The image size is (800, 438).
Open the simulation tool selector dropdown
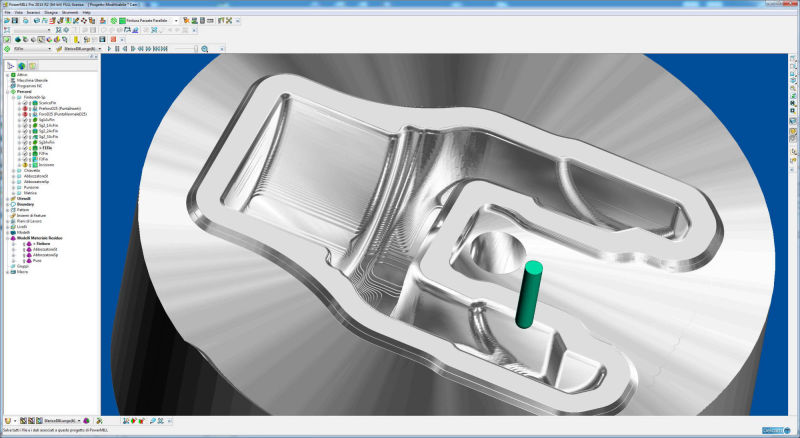[x=100, y=48]
